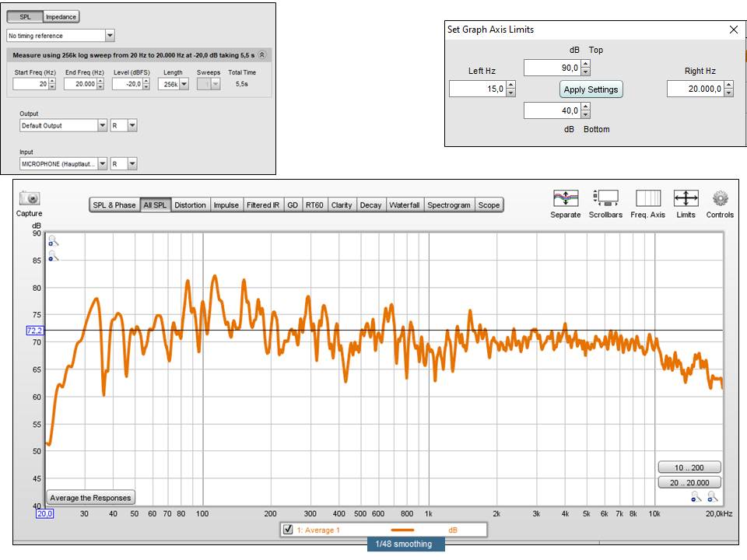Screen dimensions: 747x560
Task: Open the graph Limits icon
Action: (x=686, y=198)
